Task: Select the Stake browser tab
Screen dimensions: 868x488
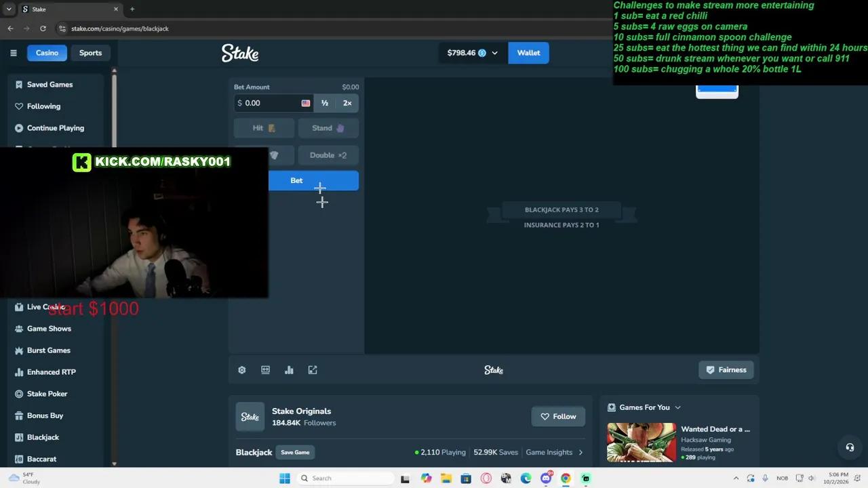Action: pos(69,9)
